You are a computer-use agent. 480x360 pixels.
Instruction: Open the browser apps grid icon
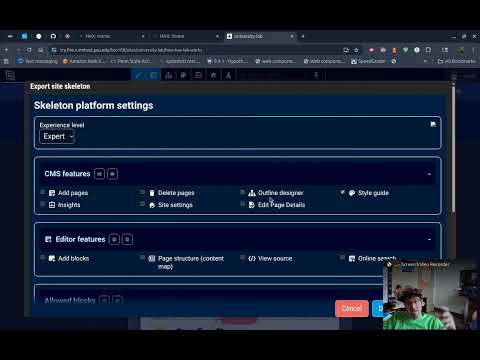(x=5, y=61)
